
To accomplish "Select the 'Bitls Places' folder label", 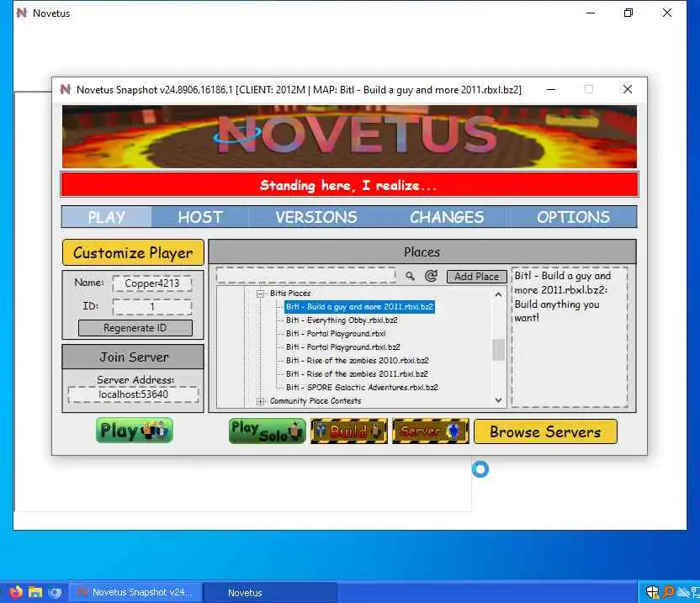I will [290, 294].
